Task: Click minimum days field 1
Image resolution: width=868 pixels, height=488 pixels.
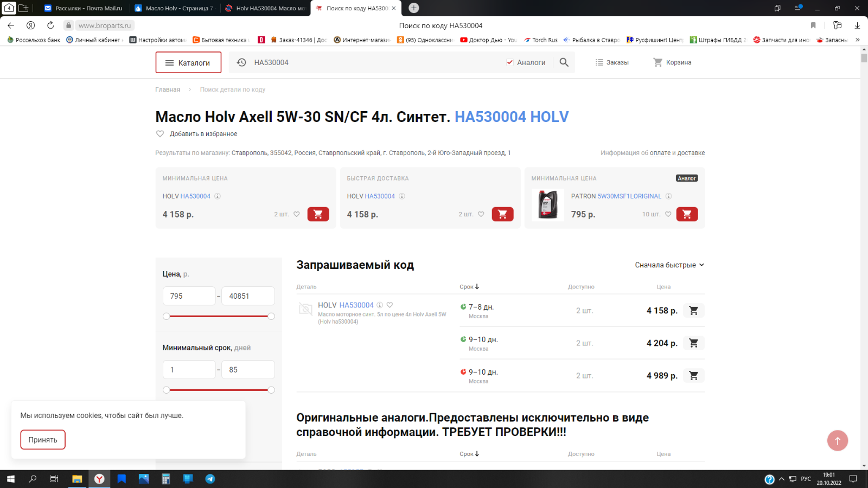Action: pyautogui.click(x=189, y=370)
